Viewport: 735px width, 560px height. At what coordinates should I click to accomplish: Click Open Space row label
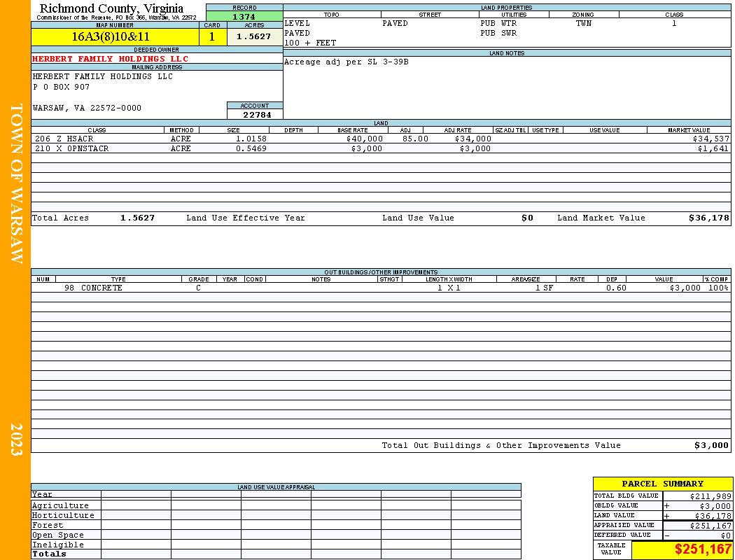(x=57, y=535)
